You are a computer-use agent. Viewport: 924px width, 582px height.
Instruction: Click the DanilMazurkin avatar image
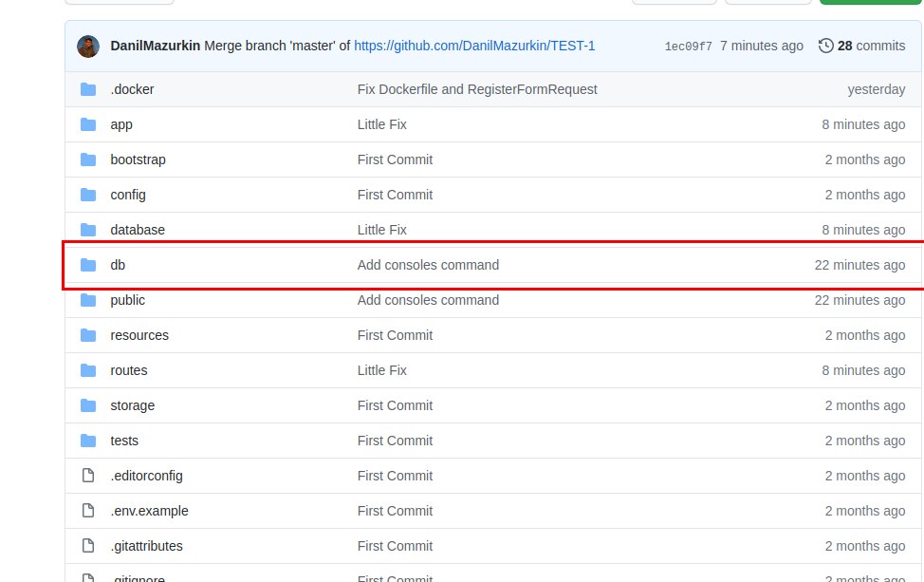coord(88,47)
